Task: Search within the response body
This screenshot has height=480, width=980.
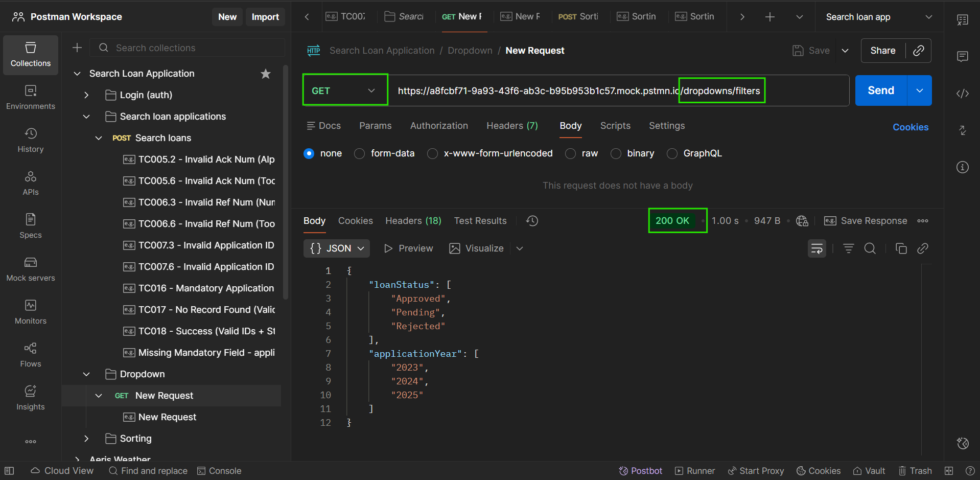Action: pyautogui.click(x=870, y=248)
